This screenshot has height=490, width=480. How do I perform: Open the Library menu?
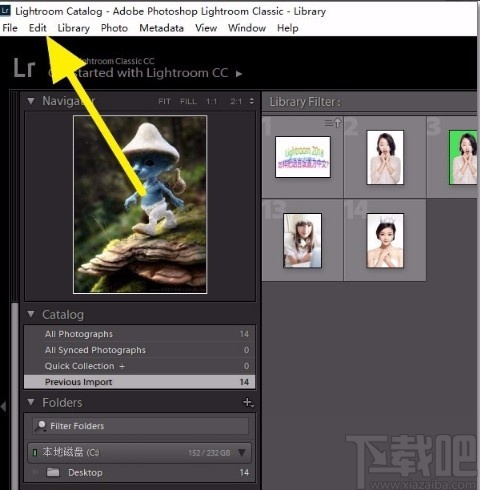[74, 28]
